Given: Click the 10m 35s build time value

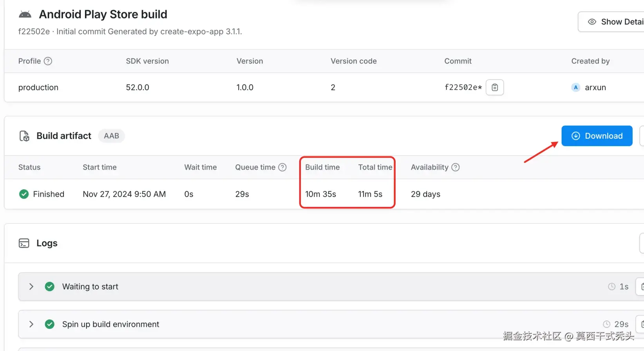Looking at the screenshot, I should click(321, 194).
